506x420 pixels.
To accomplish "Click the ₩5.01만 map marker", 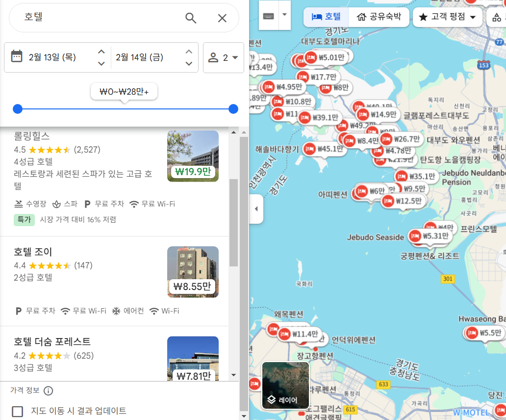I will coord(325,57).
